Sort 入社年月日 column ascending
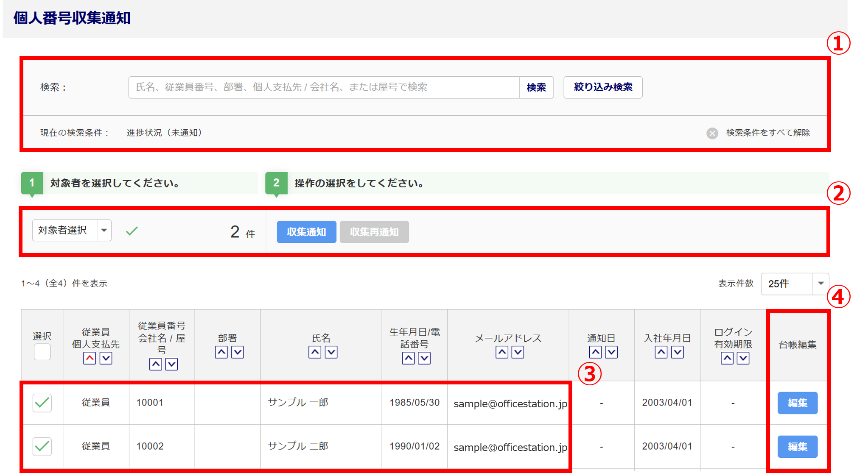The width and height of the screenshot is (868, 473). click(x=661, y=352)
